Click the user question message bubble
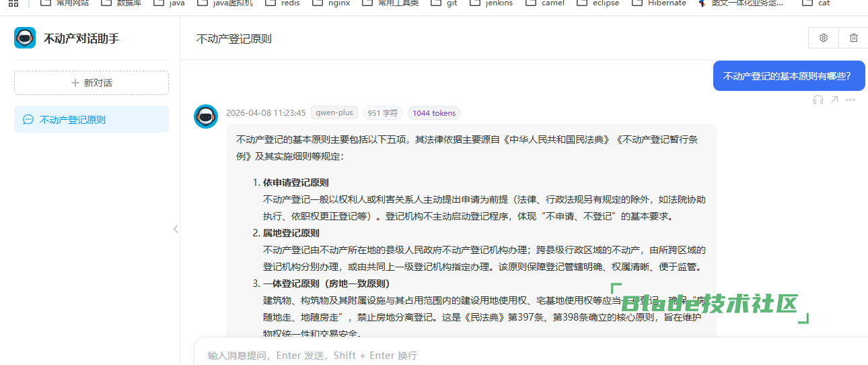The width and height of the screenshot is (868, 365). 779,76
